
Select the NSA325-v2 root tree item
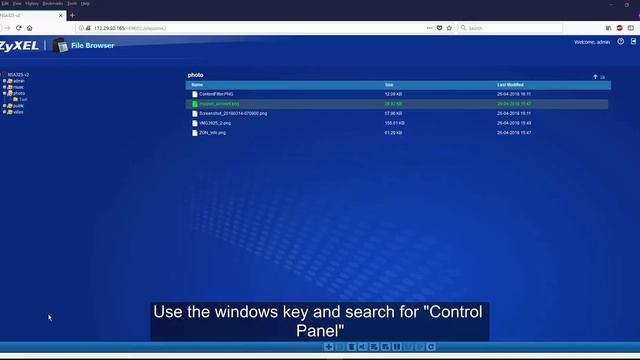(18, 75)
